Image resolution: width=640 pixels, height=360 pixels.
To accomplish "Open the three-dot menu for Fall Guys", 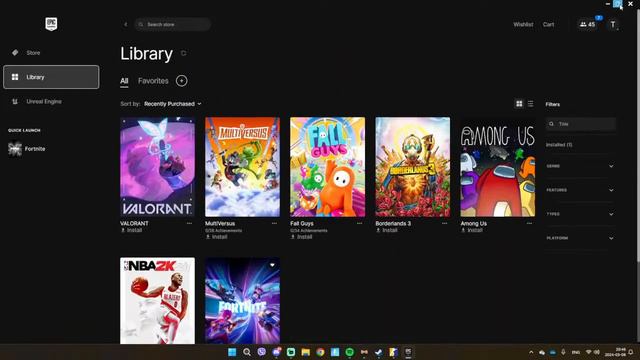I will (x=360, y=224).
